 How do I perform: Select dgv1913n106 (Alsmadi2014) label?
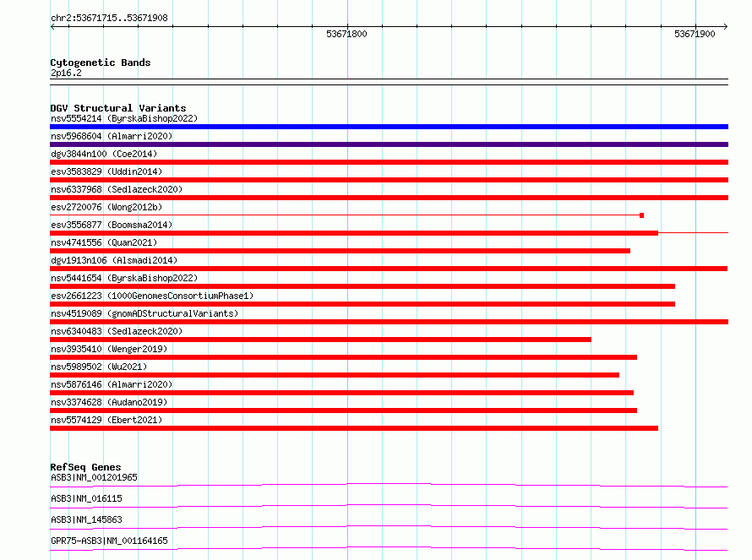pyautogui.click(x=114, y=260)
